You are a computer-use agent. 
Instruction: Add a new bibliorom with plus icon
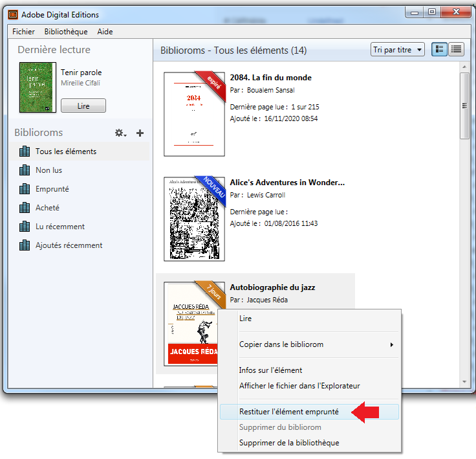click(140, 133)
